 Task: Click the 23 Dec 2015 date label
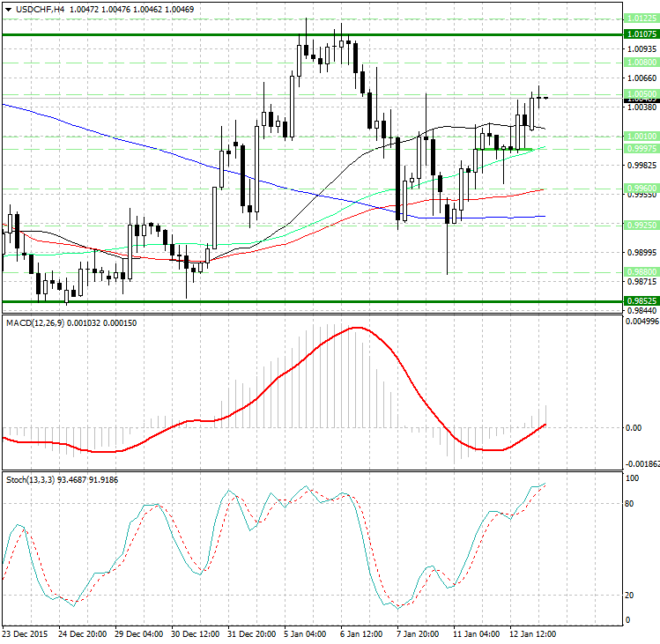[x=26, y=634]
